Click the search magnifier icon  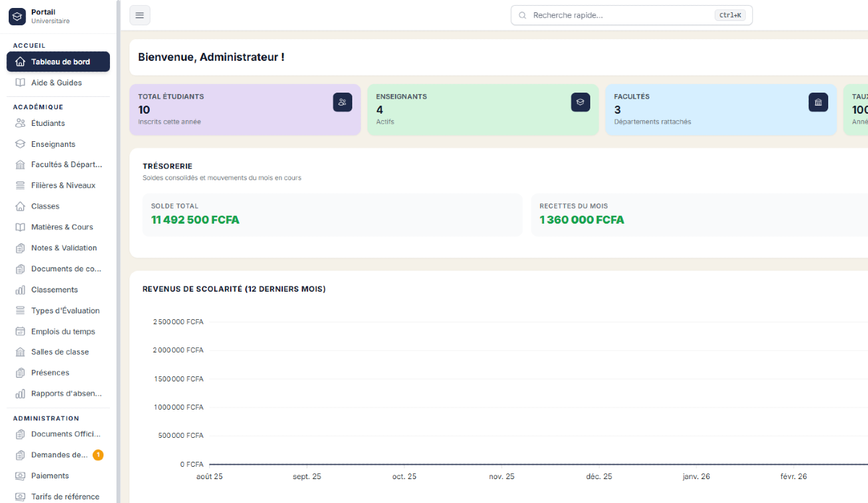tap(523, 15)
